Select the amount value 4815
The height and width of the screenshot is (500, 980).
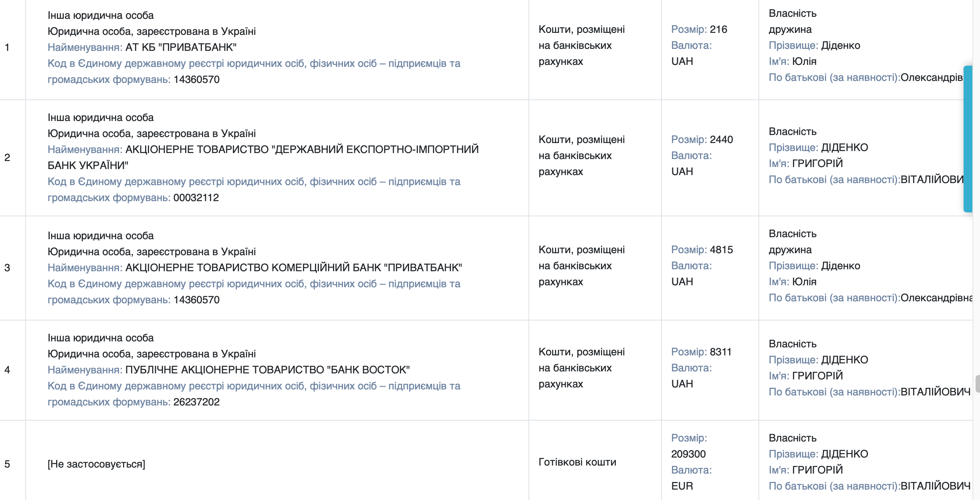(x=721, y=250)
